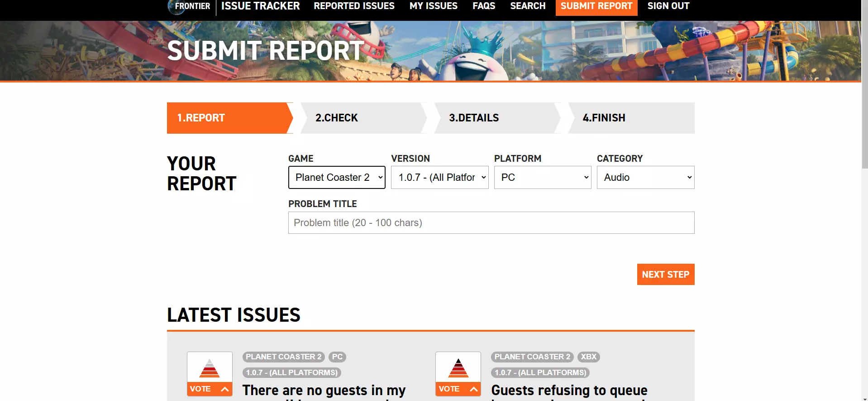Viewport: 868px width, 401px height.
Task: Click the vote pyramid icon for queue issue
Action: point(458,368)
